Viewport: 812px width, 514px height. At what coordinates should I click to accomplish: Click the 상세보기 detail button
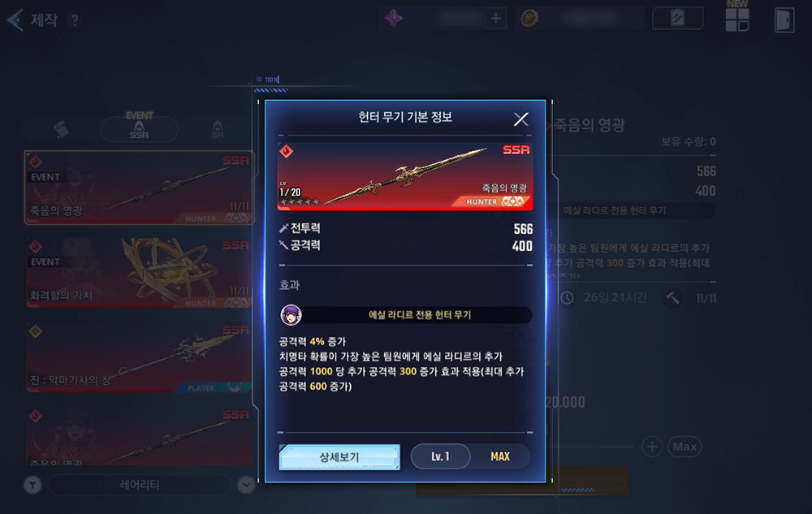tap(339, 457)
